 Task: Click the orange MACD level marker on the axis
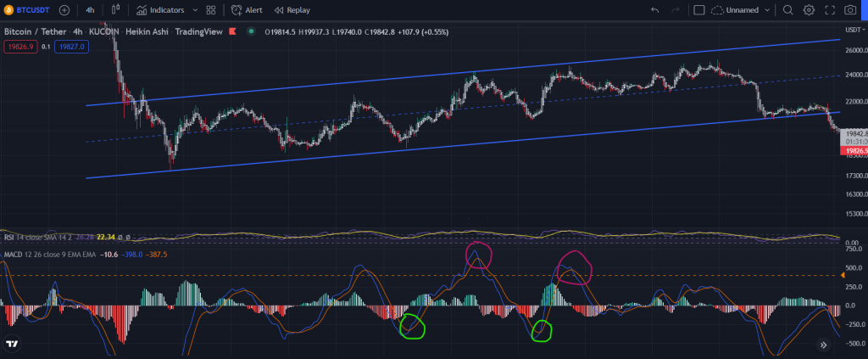coord(843,275)
